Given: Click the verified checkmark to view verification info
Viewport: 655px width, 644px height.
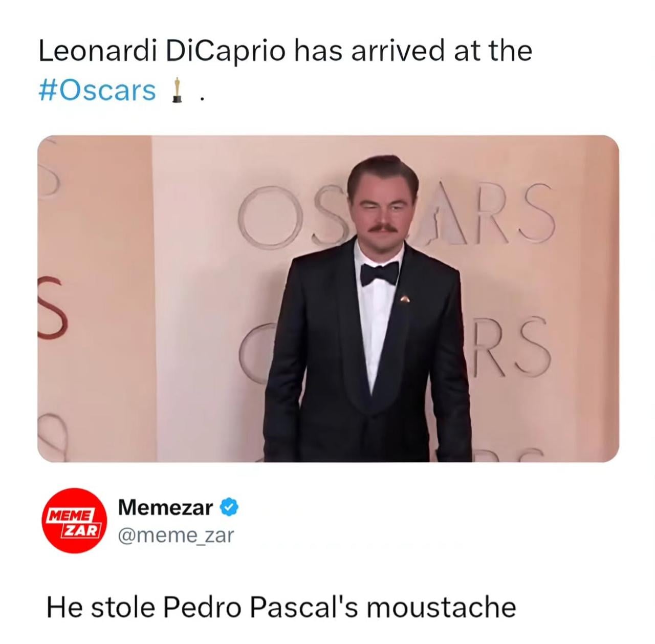Looking at the screenshot, I should click(x=228, y=508).
